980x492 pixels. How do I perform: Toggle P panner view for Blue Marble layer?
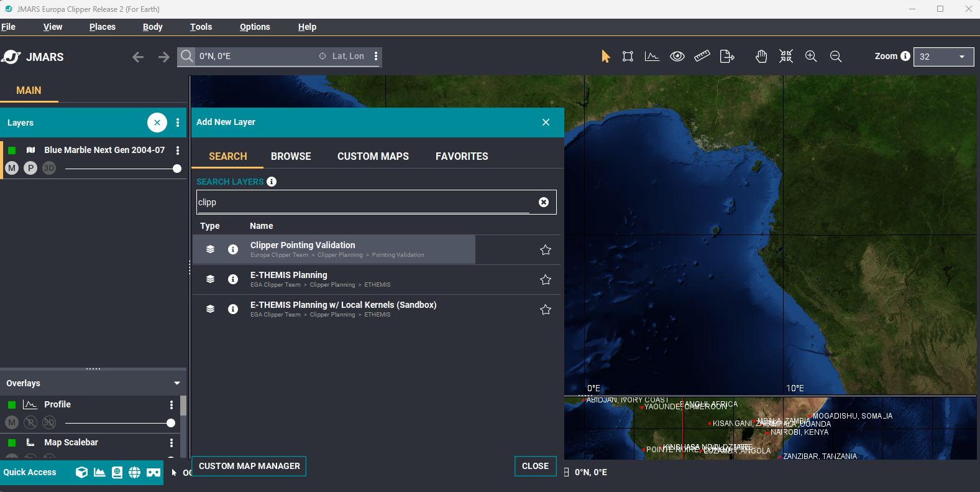tap(30, 168)
